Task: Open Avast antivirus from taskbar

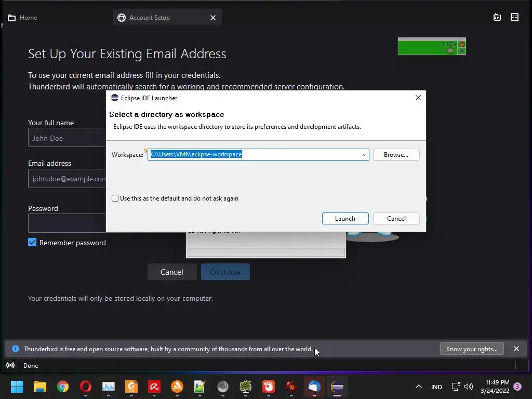Action: point(177,387)
